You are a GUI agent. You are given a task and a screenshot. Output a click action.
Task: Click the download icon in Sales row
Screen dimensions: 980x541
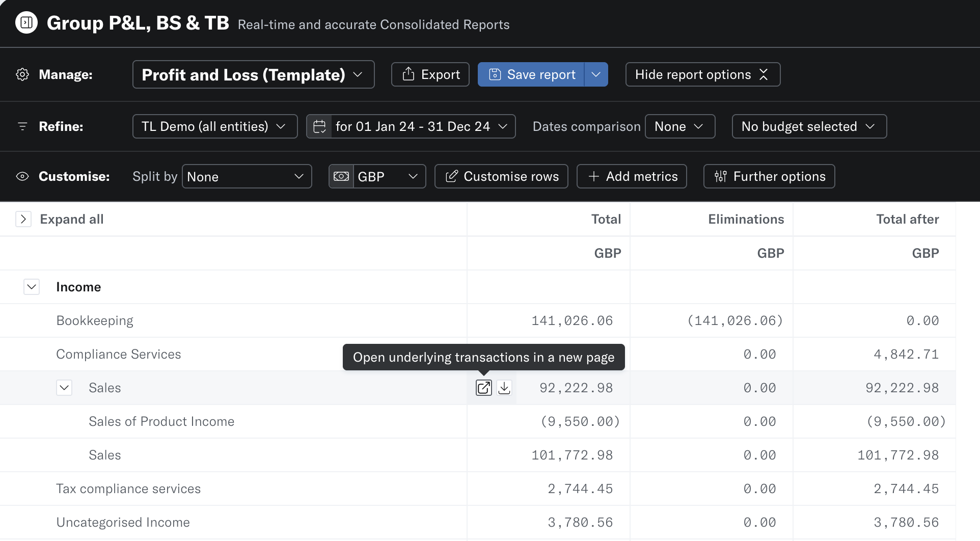(504, 388)
